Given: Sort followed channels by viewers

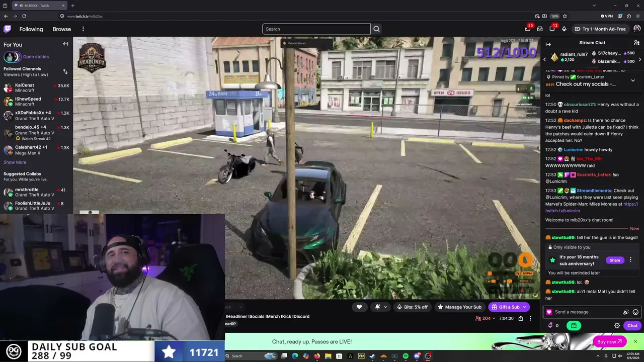Looking at the screenshot, I should 65,72.
